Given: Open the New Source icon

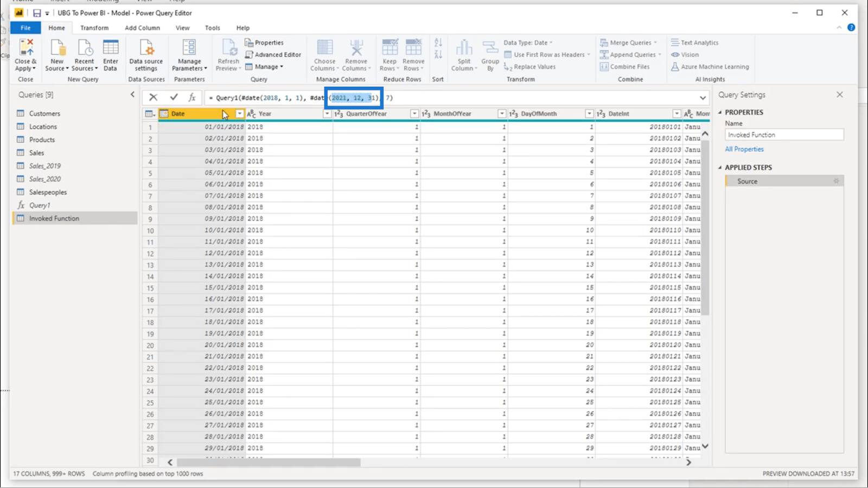Looking at the screenshot, I should [x=57, y=48].
